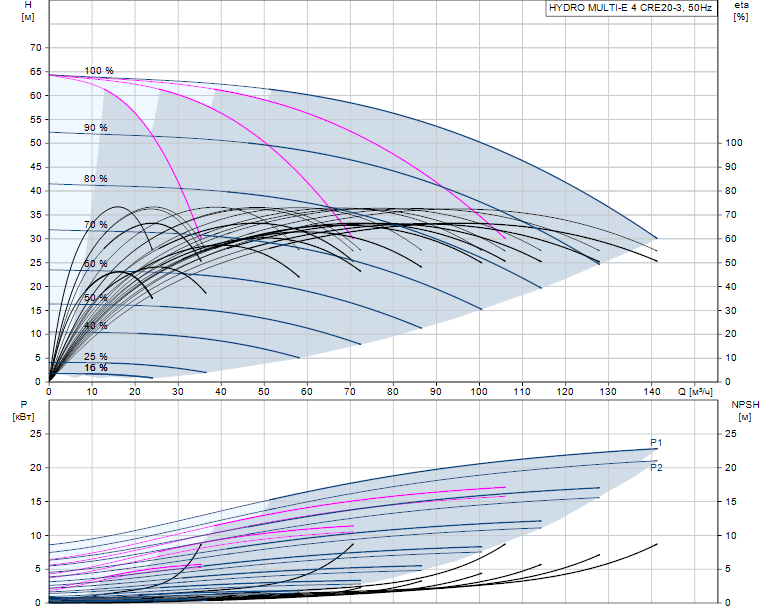Click the '130' tick on the Q axis
Image resolution: width=774 pixels, height=611 pixels.
608,392
